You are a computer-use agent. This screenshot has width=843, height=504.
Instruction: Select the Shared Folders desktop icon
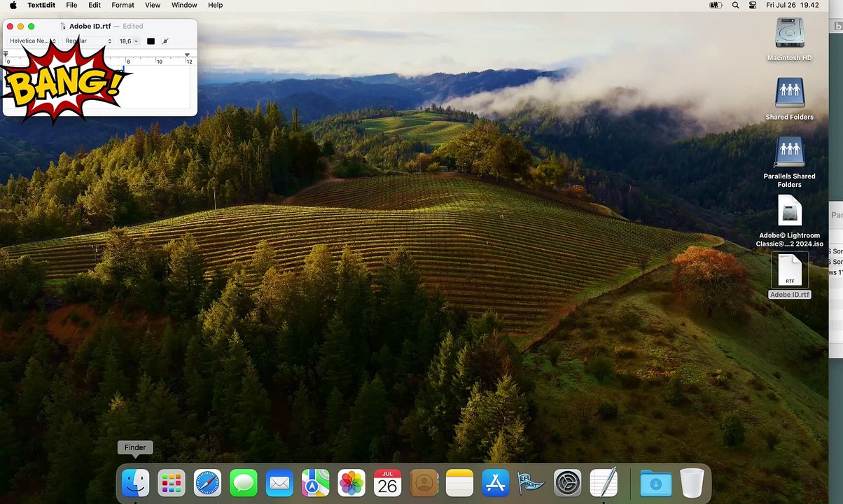point(789,99)
